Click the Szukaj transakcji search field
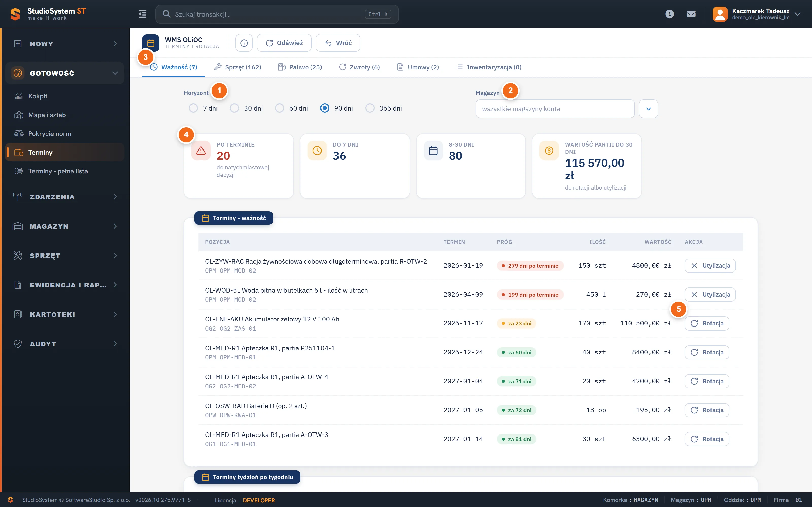 pyautogui.click(x=277, y=14)
